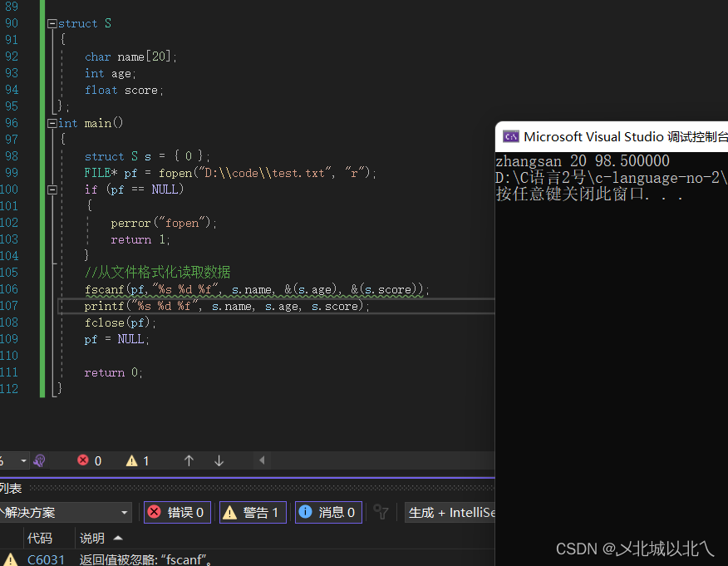Toggle the 警告 1 warnings filter

(x=253, y=512)
